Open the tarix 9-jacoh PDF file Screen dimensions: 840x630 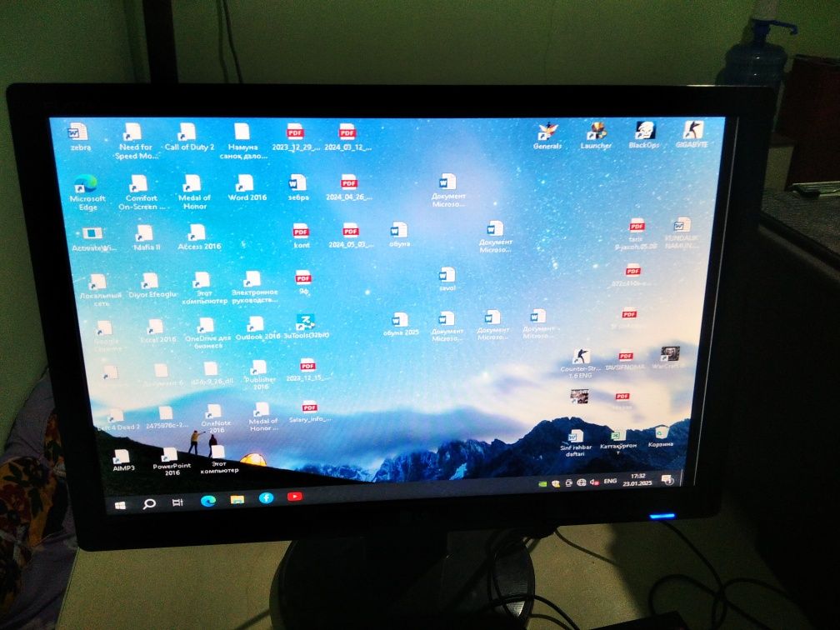(x=635, y=234)
